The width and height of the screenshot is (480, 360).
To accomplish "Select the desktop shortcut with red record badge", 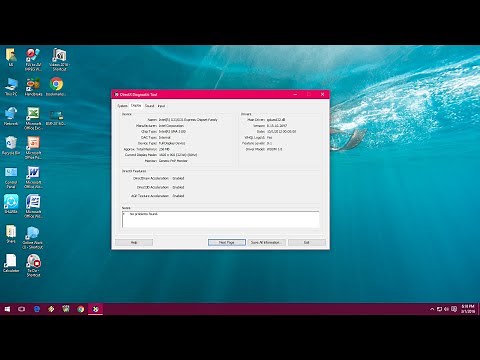I will click(33, 266).
